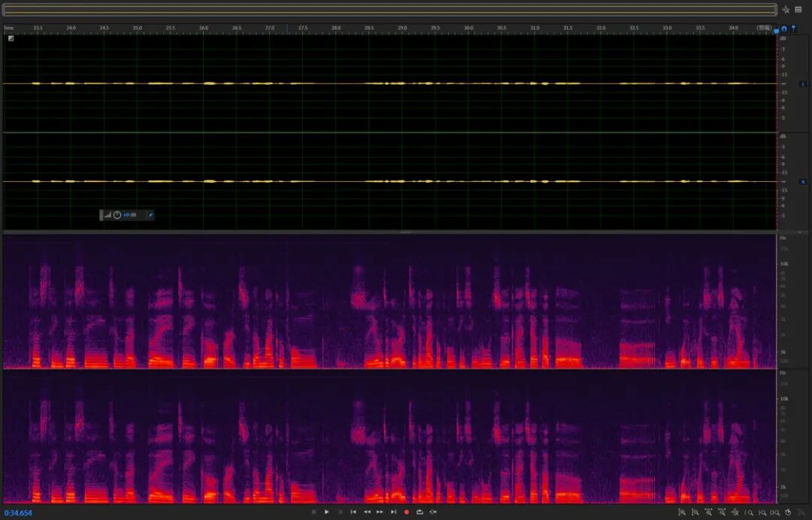812x520 pixels.
Task: Toggle Loop Playback in the transport bar
Action: point(420,512)
